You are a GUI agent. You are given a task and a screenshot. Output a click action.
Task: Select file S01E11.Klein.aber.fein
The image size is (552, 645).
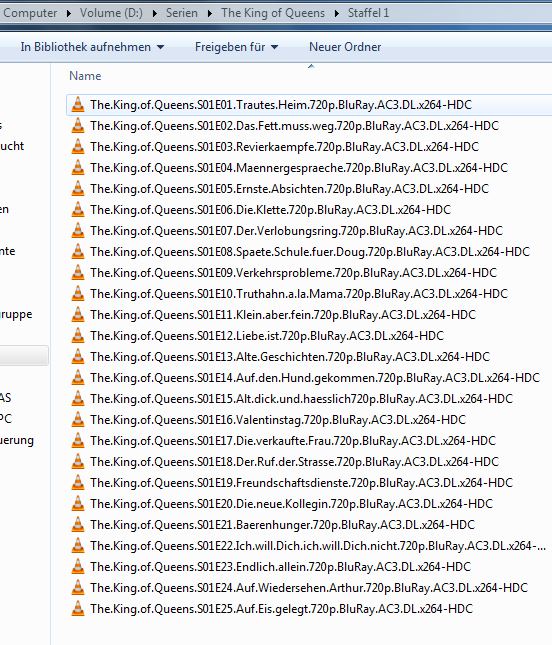(x=283, y=315)
